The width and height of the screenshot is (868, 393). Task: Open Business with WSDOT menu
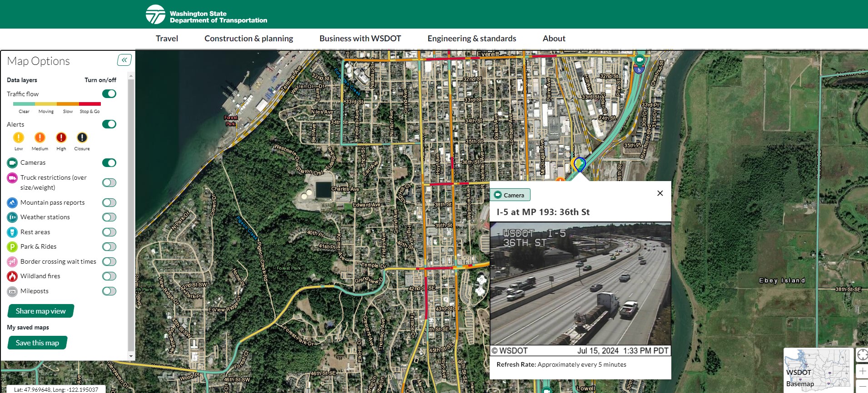(x=360, y=39)
